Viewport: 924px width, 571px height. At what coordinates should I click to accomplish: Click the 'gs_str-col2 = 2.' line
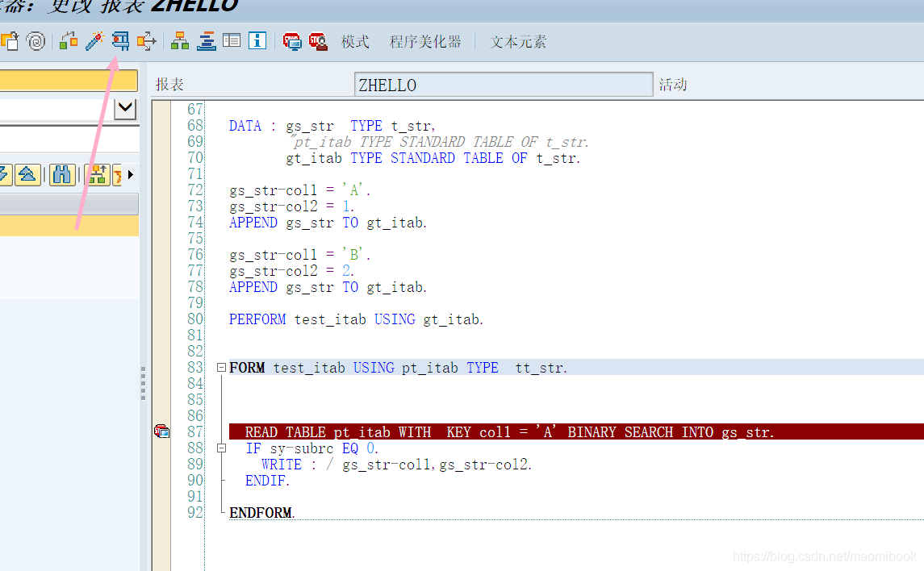coord(291,271)
